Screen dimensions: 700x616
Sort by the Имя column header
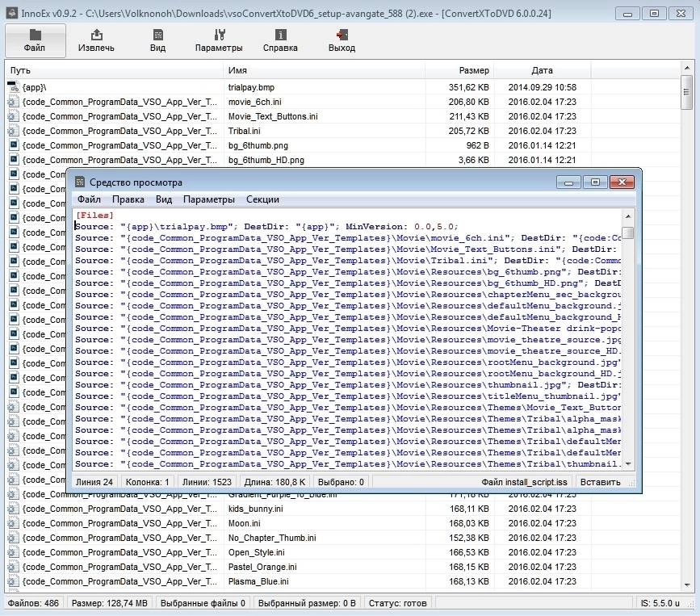(324, 70)
